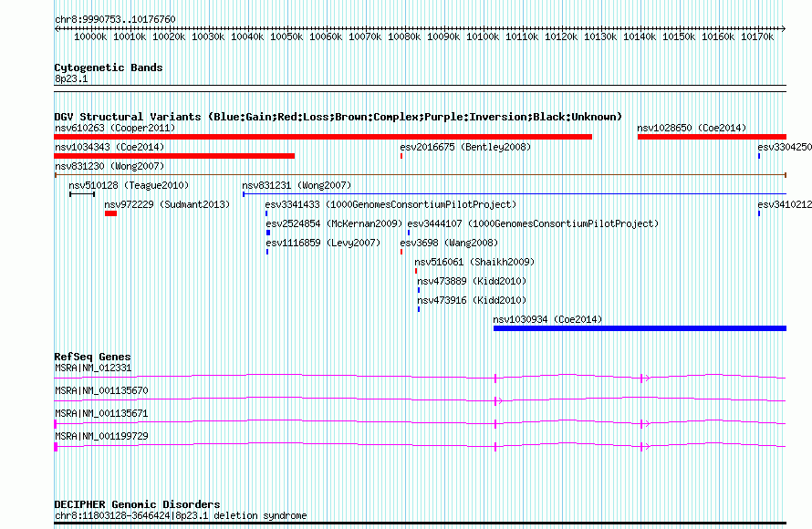This screenshot has height=529, width=812.
Task: Open esv2524854 (McKernan2009) label
Action: click(x=334, y=223)
